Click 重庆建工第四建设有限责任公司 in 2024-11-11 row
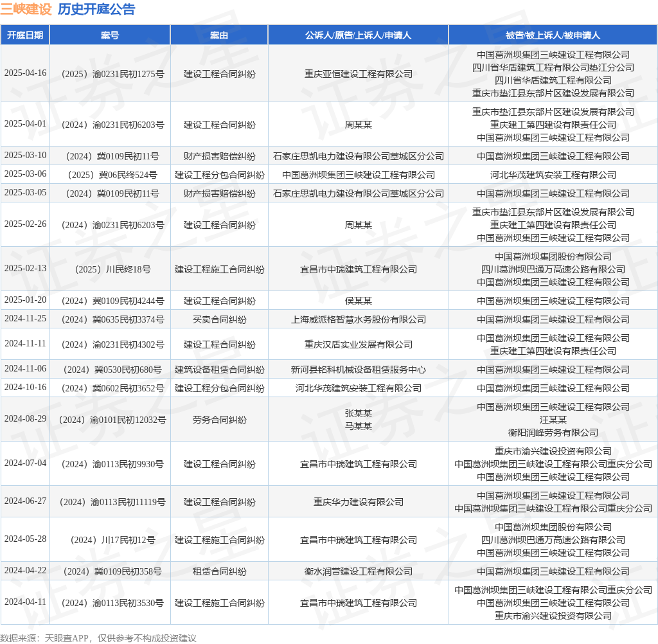Image resolution: width=658 pixels, height=644 pixels. tap(553, 351)
